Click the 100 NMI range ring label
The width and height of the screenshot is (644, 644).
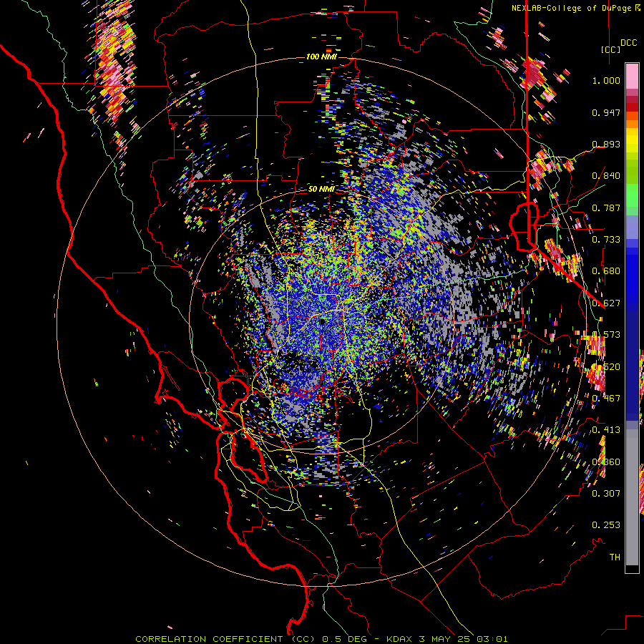[321, 57]
